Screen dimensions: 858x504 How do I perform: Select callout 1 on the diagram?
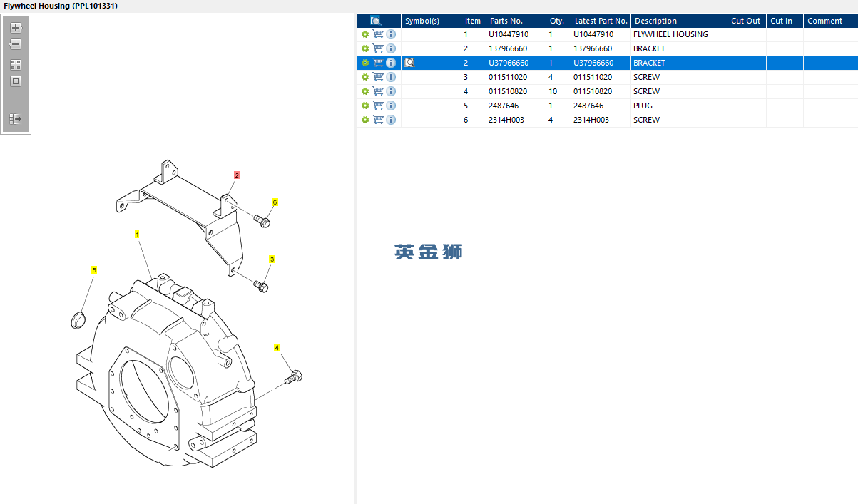click(x=137, y=234)
